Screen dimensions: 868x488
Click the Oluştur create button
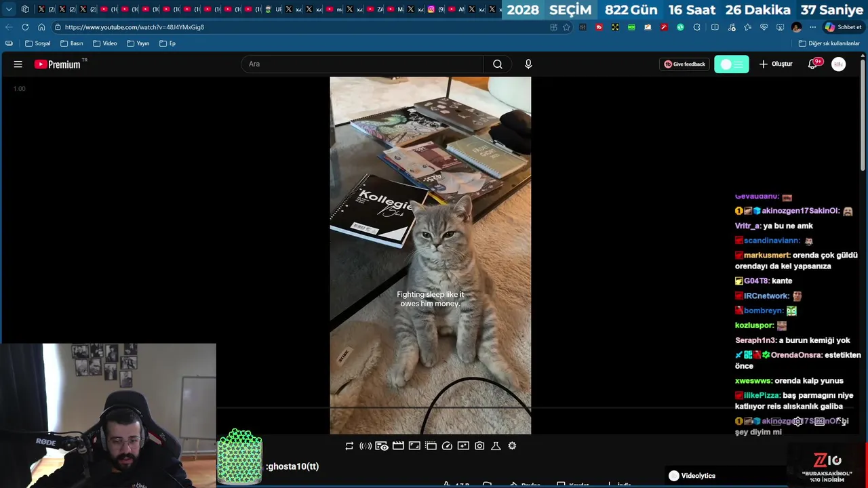point(776,64)
